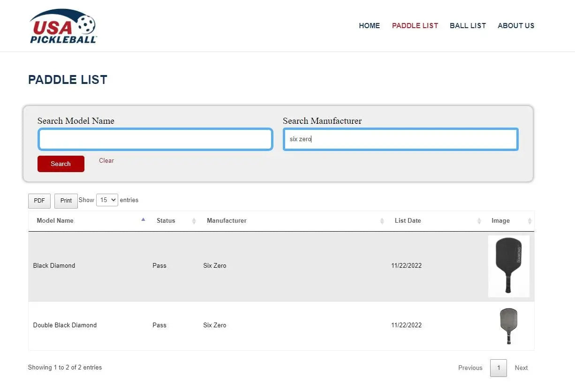This screenshot has height=392, width=575.
Task: Go to the Home page
Action: click(369, 26)
